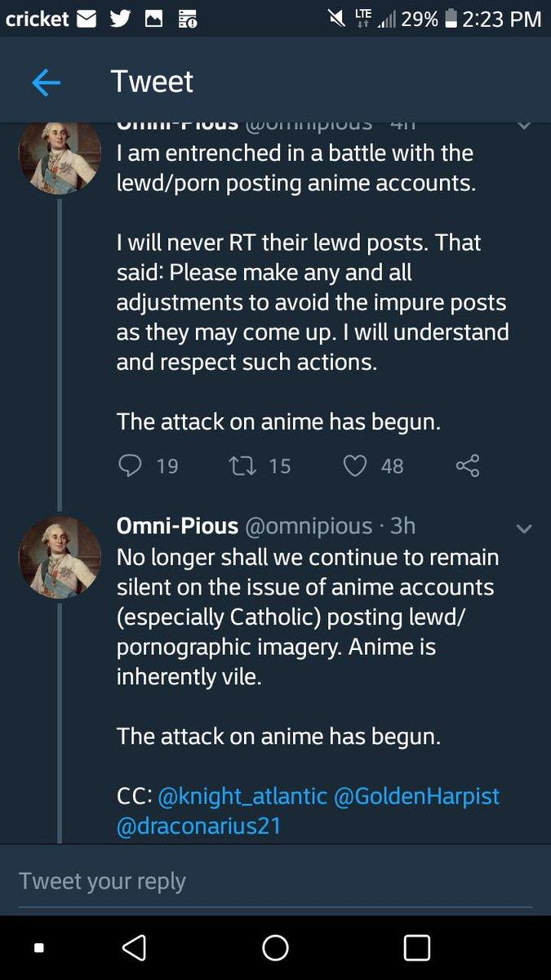
Task: Tap the Twitter notification icon in status bar
Action: click(x=120, y=19)
